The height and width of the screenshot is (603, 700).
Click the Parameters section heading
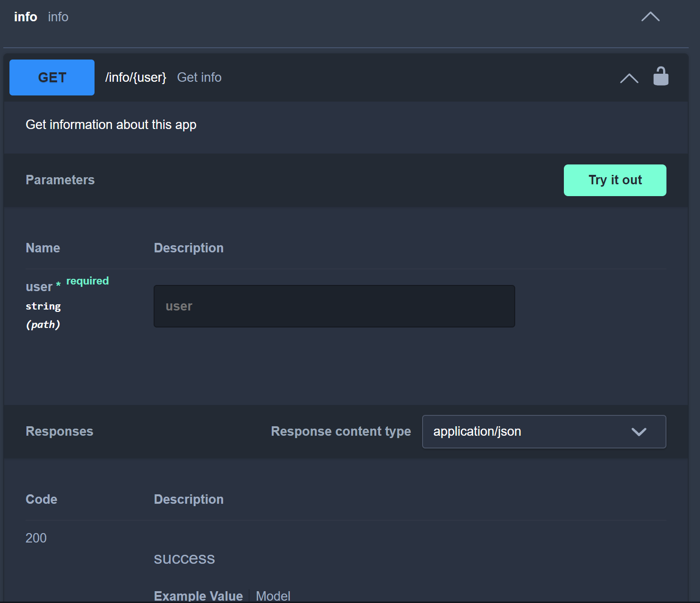[60, 180]
